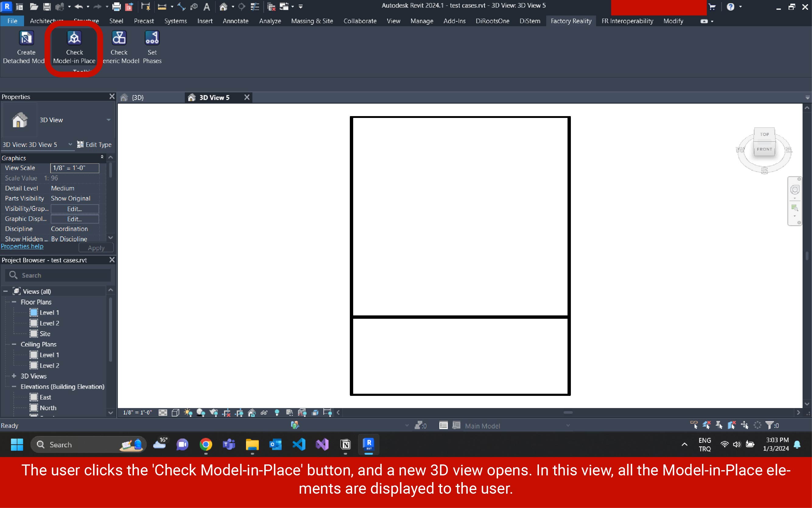Open the Properties help link
This screenshot has width=812, height=508.
pyautogui.click(x=22, y=246)
